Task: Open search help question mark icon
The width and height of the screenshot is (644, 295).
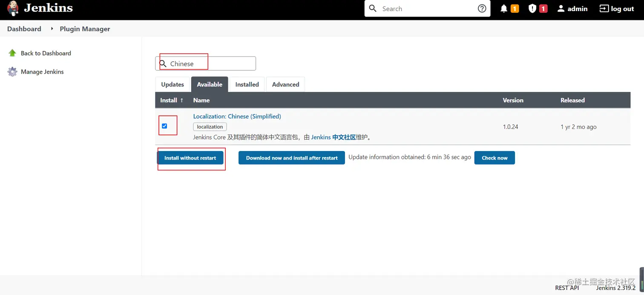Action: pyautogui.click(x=482, y=9)
